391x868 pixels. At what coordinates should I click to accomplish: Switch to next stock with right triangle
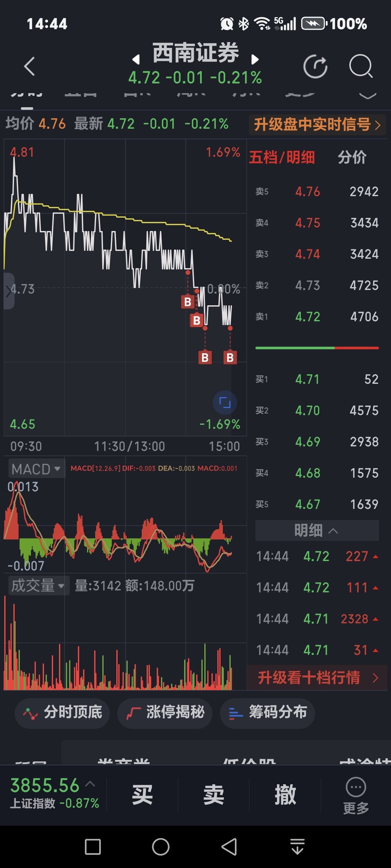coord(255,60)
